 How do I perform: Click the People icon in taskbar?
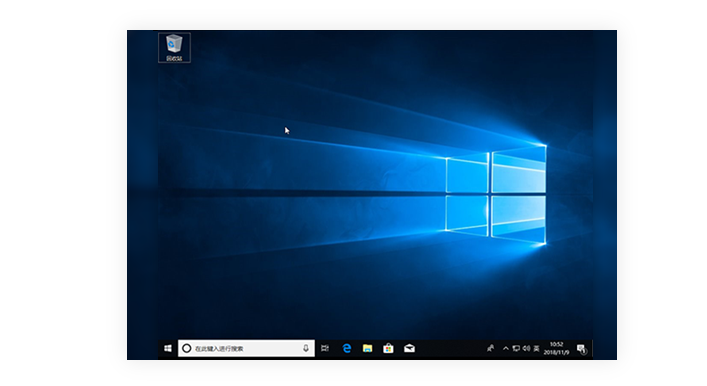point(491,349)
